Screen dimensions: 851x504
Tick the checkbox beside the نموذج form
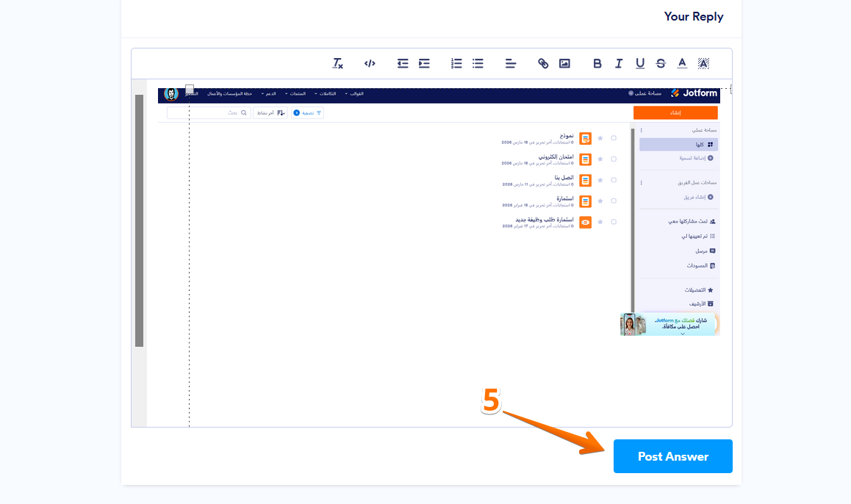(x=614, y=138)
